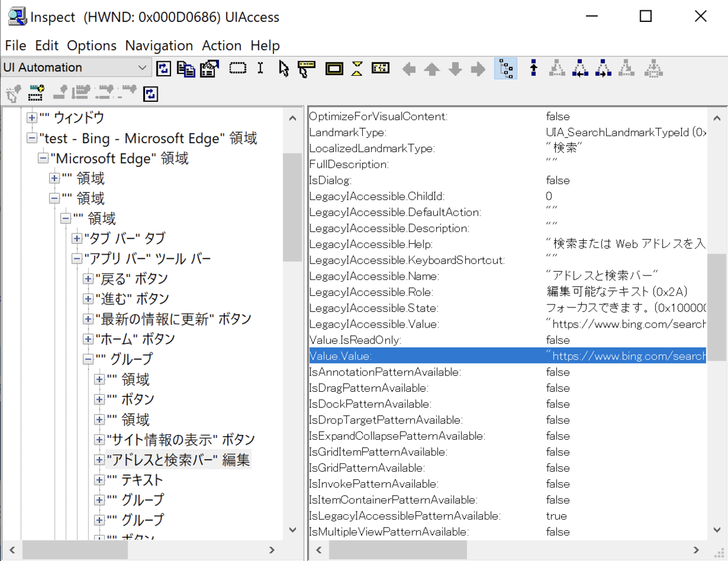Click the OptimizeForVisualContent property row

point(507,116)
